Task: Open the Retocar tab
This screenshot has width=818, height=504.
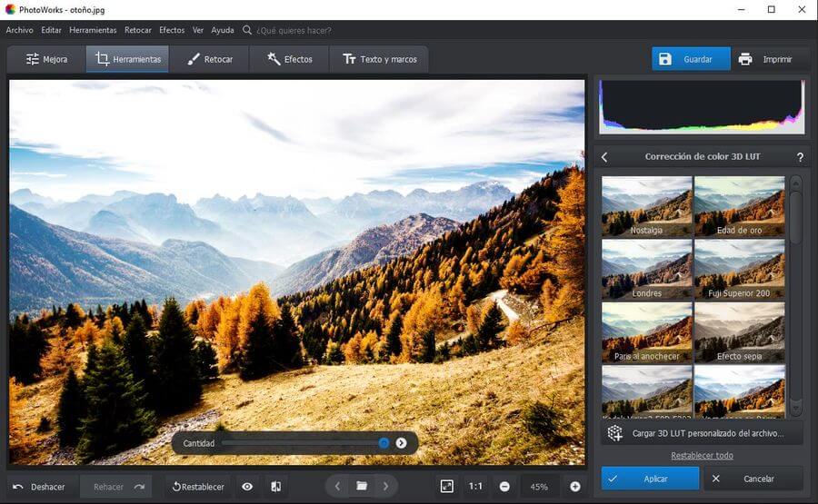Action: tap(209, 59)
